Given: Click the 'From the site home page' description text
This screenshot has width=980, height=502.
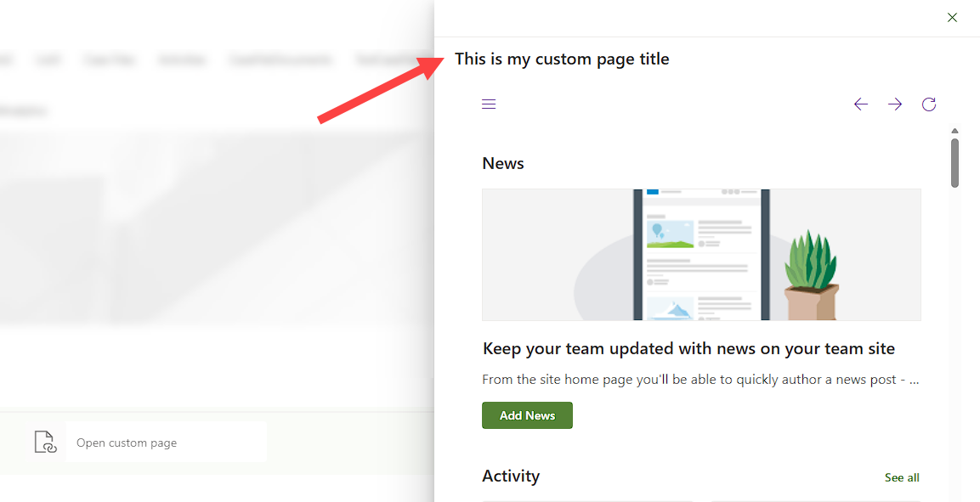Looking at the screenshot, I should click(x=700, y=380).
